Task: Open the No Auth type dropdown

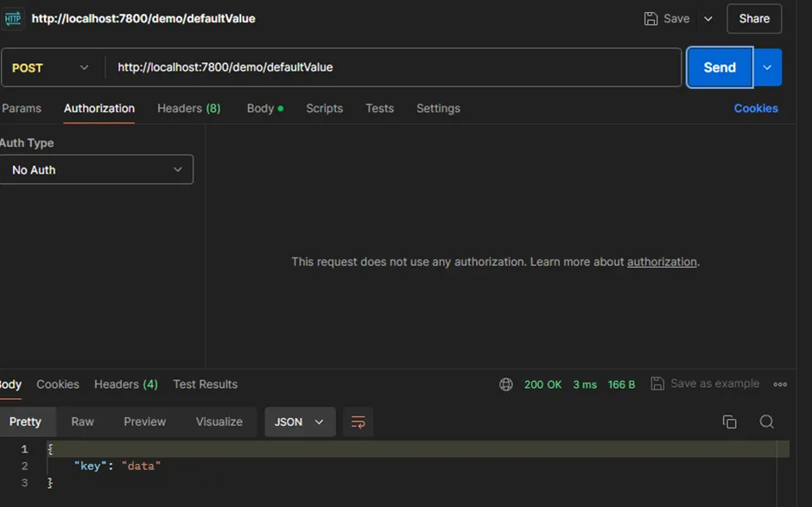Action: point(97,169)
